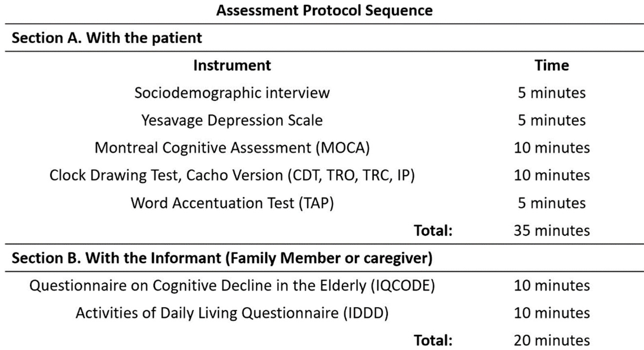The height and width of the screenshot is (350, 644).
Task: Select the Section A. With the patient heading
Action: click(x=107, y=38)
